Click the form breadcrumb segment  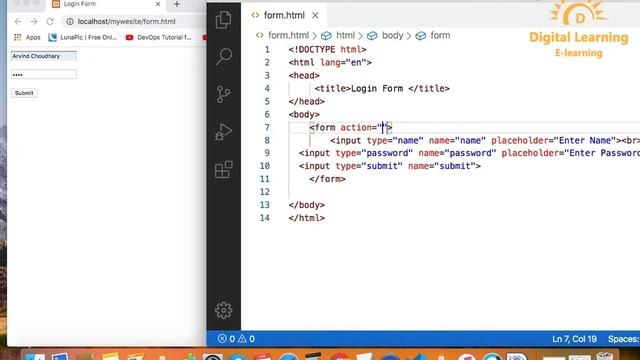pos(440,36)
